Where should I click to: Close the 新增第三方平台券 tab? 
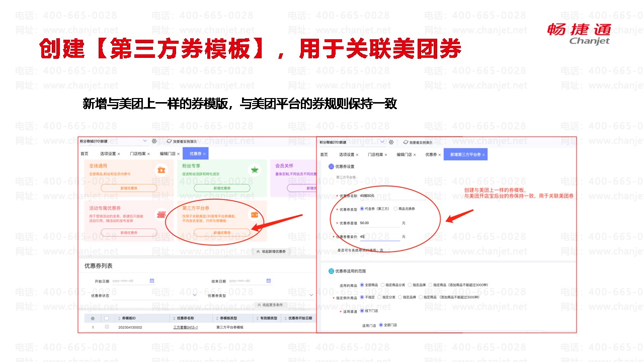coord(484,155)
